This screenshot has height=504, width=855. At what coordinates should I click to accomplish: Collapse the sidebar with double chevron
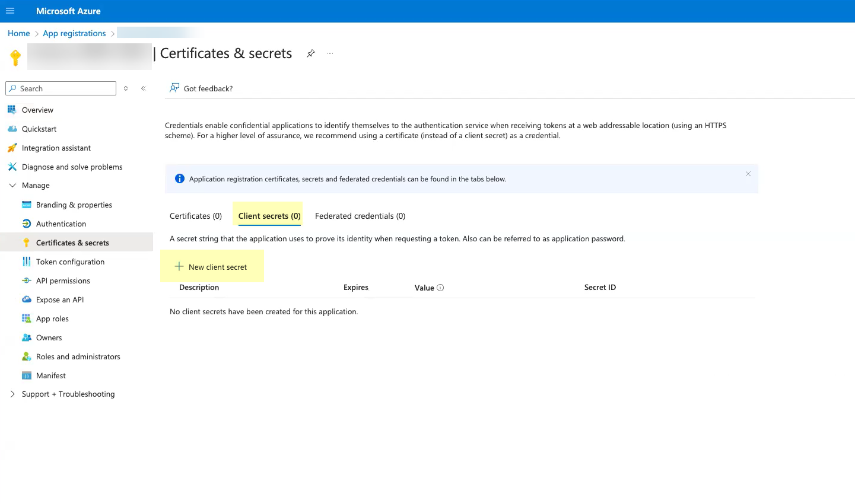pos(143,88)
